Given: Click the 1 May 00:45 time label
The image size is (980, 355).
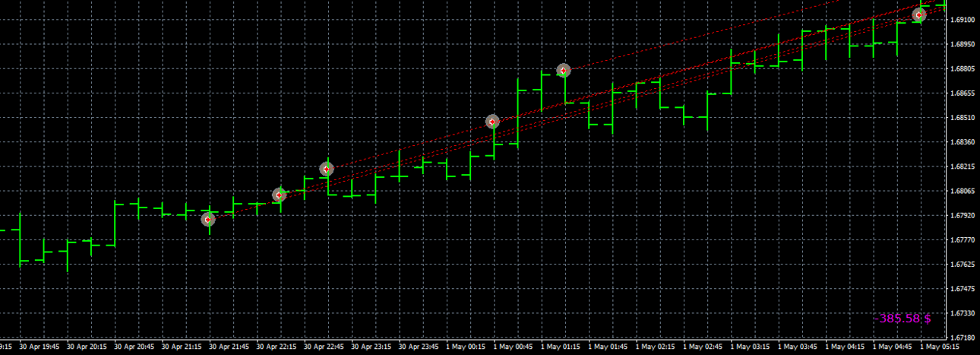Looking at the screenshot, I should (514, 347).
